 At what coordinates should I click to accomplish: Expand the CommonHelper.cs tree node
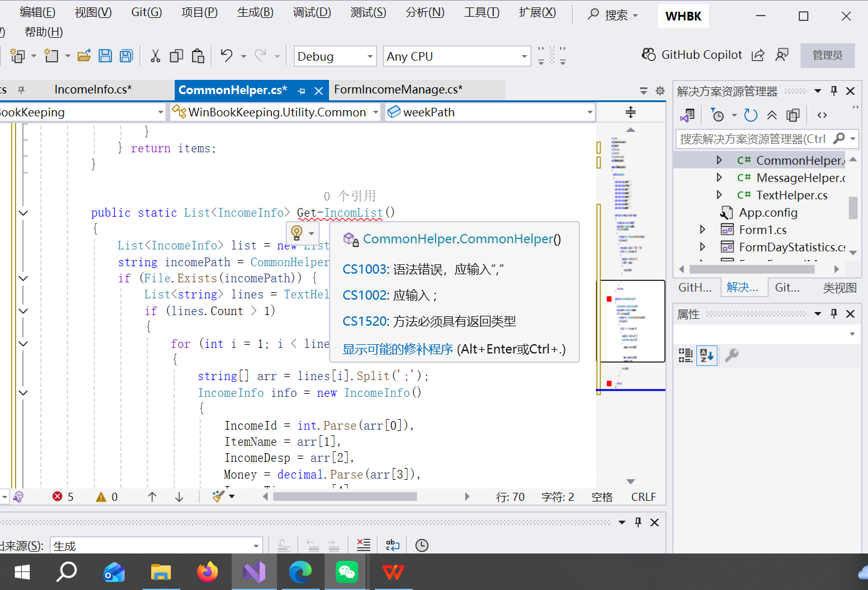pyautogui.click(x=719, y=160)
